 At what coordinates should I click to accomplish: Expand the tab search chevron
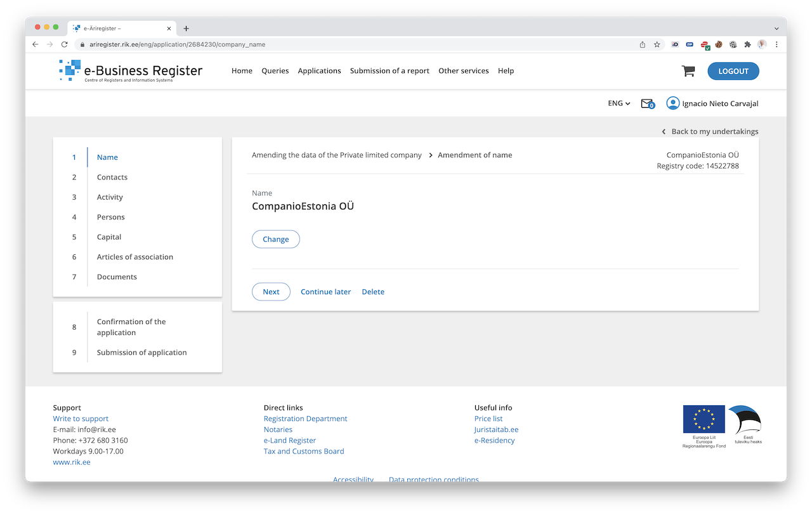tap(776, 29)
